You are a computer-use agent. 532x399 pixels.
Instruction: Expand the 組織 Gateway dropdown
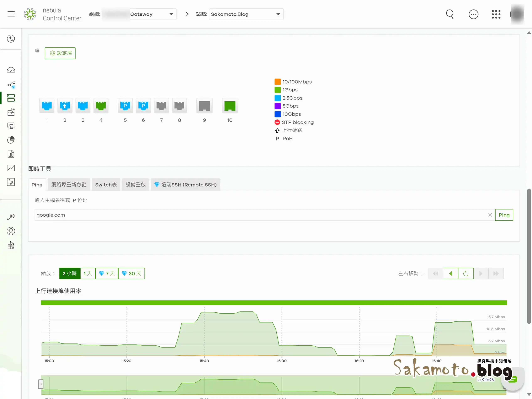(x=171, y=14)
